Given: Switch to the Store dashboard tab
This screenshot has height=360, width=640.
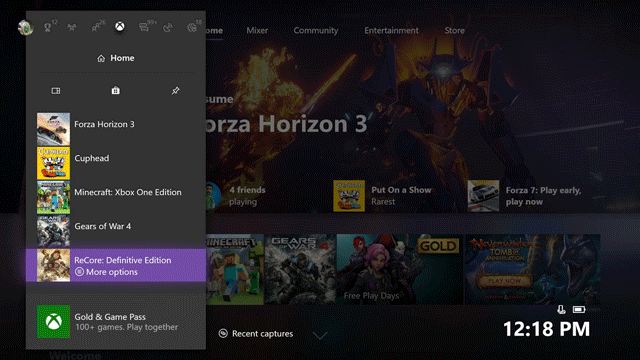Looking at the screenshot, I should [454, 31].
